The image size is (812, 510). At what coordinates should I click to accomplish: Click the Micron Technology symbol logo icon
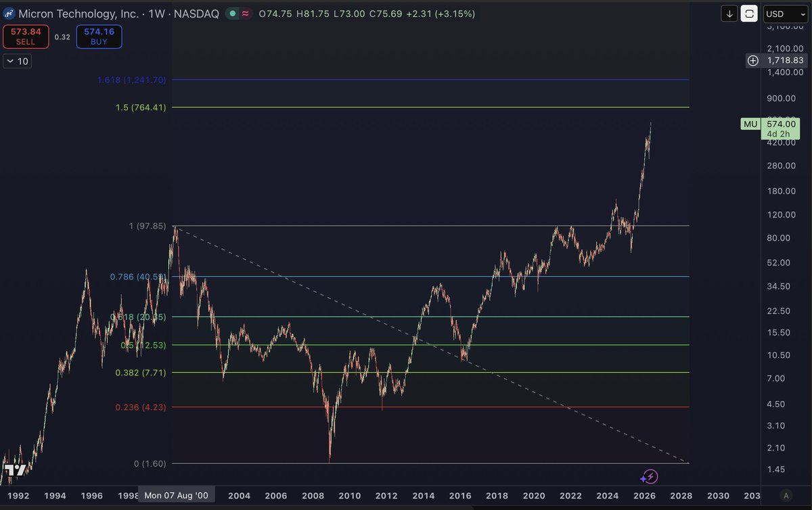coord(9,14)
